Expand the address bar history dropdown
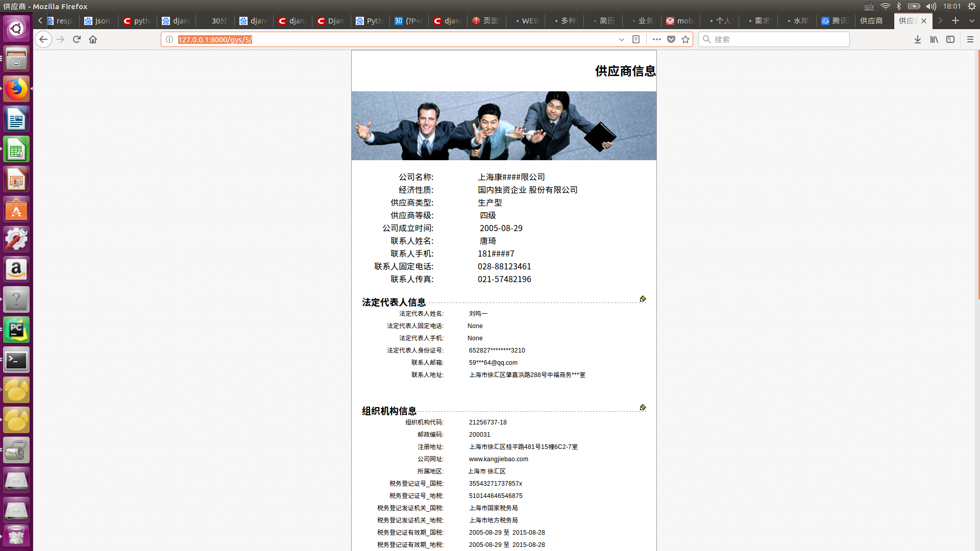Viewport: 980px width, 551px height. tap(622, 39)
